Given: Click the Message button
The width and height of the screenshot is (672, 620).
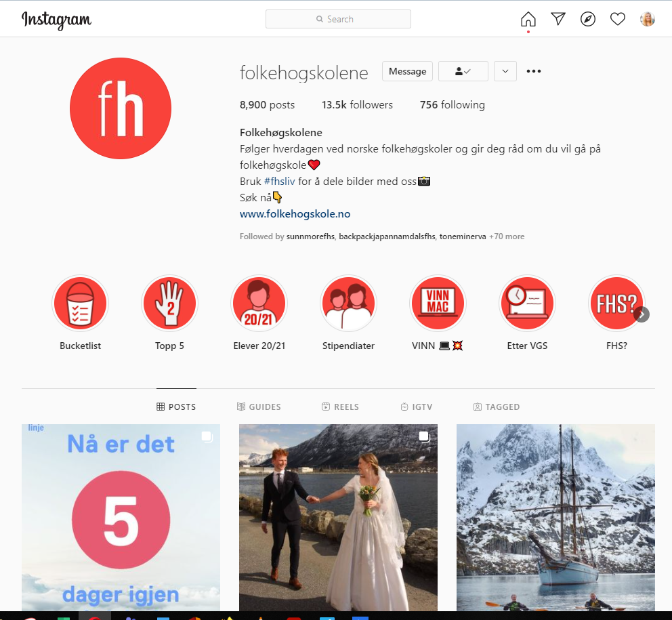Looking at the screenshot, I should pyautogui.click(x=407, y=71).
